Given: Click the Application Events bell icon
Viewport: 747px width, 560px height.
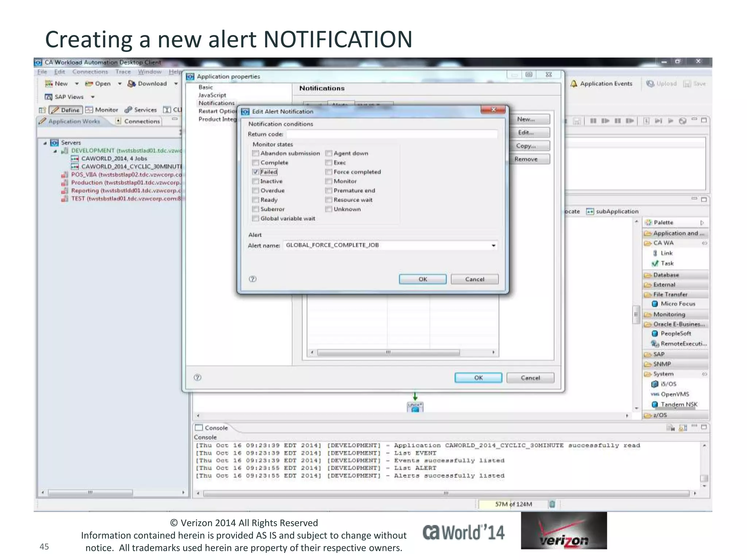Looking at the screenshot, I should point(574,84).
